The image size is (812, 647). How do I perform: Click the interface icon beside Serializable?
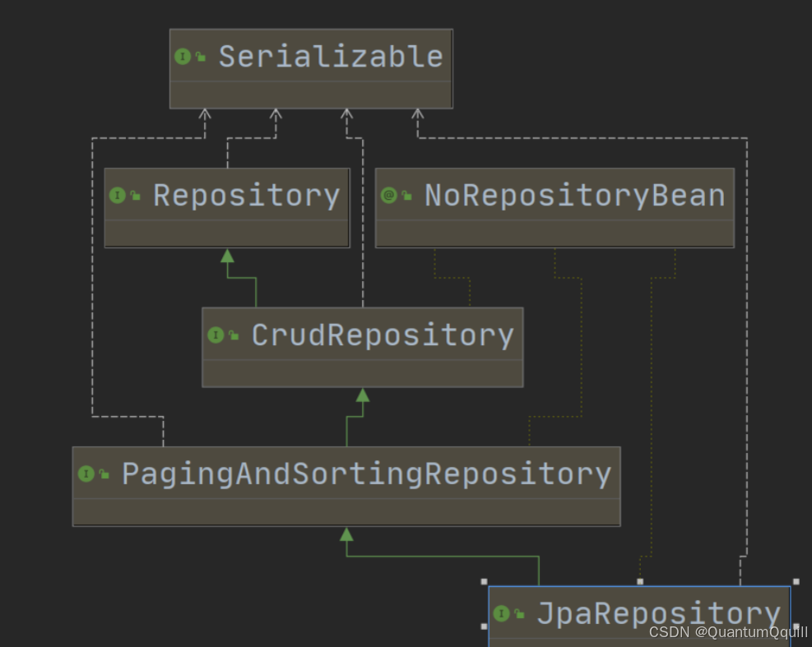[183, 57]
